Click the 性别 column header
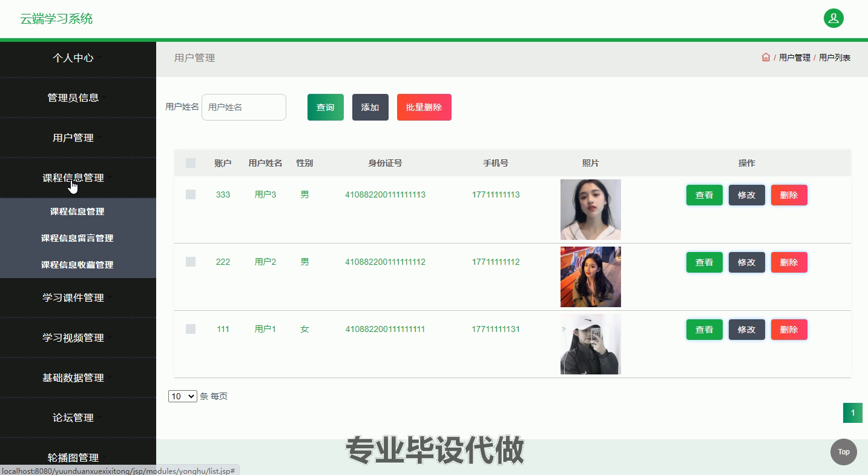The width and height of the screenshot is (868, 475). 304,163
